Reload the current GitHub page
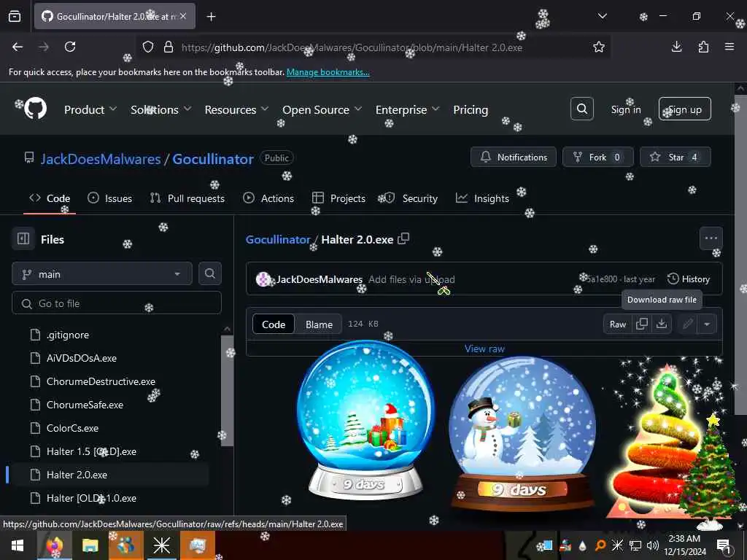The image size is (747, 560). 70,47
